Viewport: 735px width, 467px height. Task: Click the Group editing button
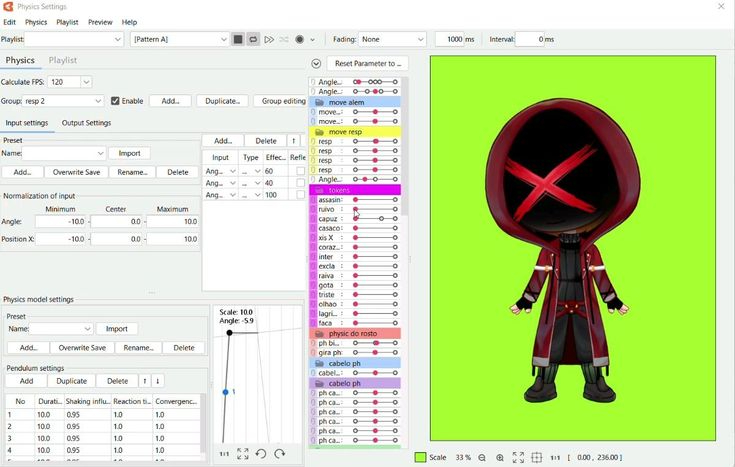pos(283,101)
